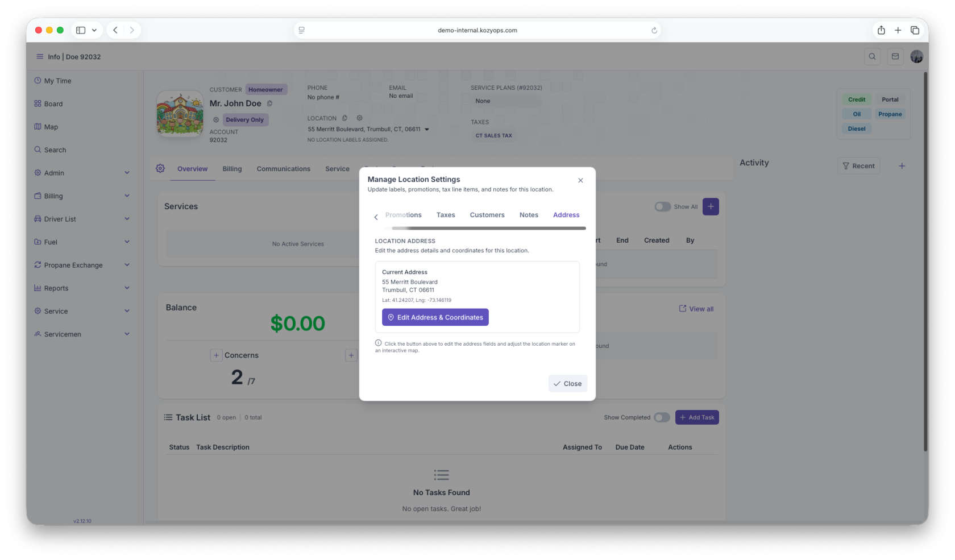Click the gear icon beside Overview tab
The width and height of the screenshot is (955, 560).
[160, 168]
